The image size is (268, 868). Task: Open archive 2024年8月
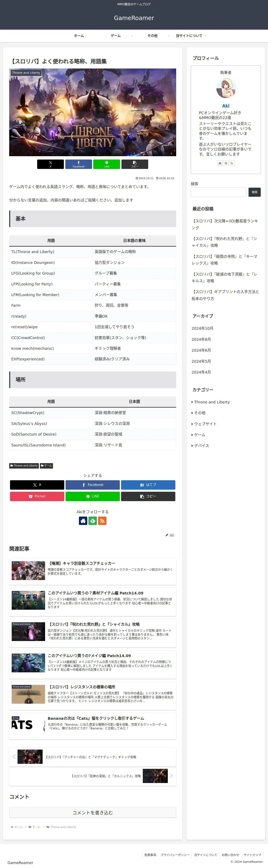[x=201, y=339]
